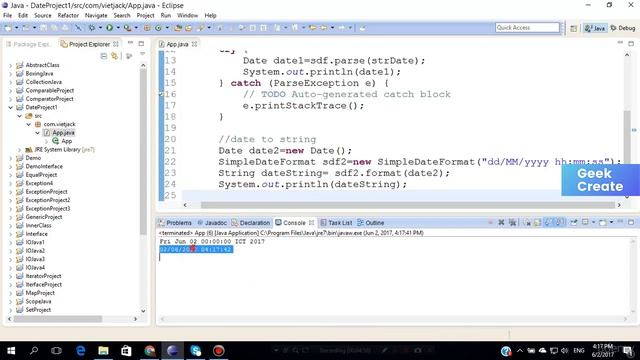640x360 pixels.
Task: Expand the ExceptionProject project node
Action: [x=11, y=192]
